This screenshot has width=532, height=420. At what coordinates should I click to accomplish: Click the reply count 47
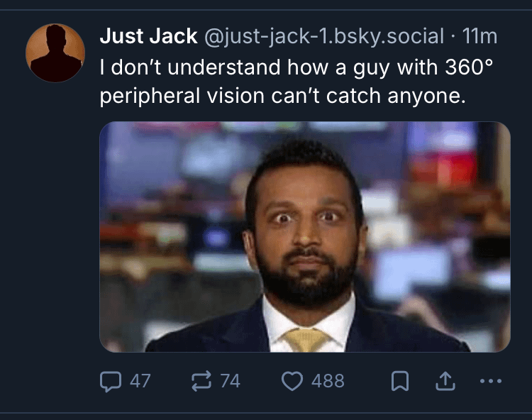pyautogui.click(x=140, y=382)
